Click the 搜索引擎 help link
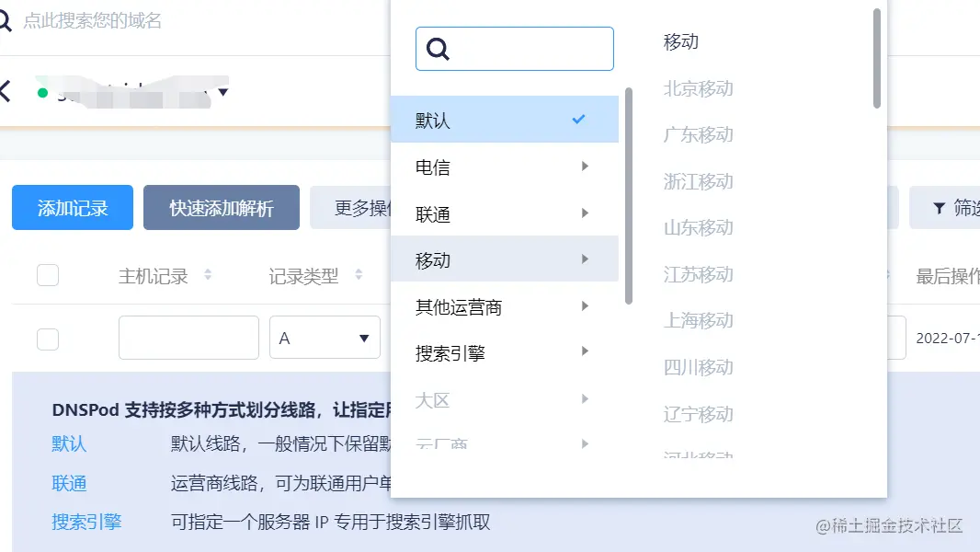This screenshot has height=552, width=980. (x=86, y=522)
